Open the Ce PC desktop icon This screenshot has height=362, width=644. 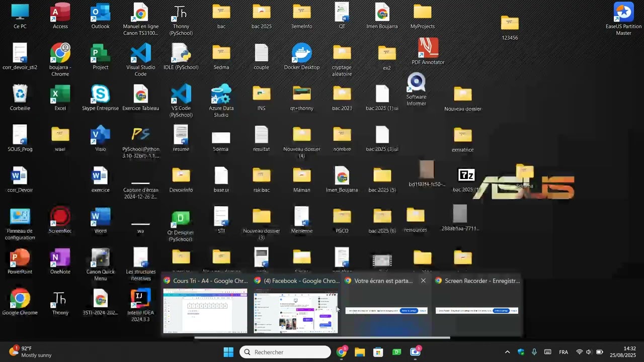pos(20,16)
